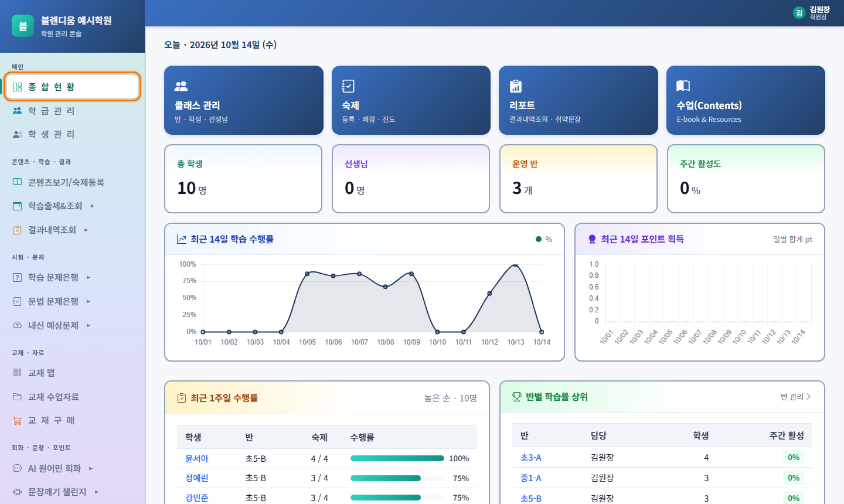Open class 중1-A link
The height and width of the screenshot is (504, 844).
[x=531, y=478]
